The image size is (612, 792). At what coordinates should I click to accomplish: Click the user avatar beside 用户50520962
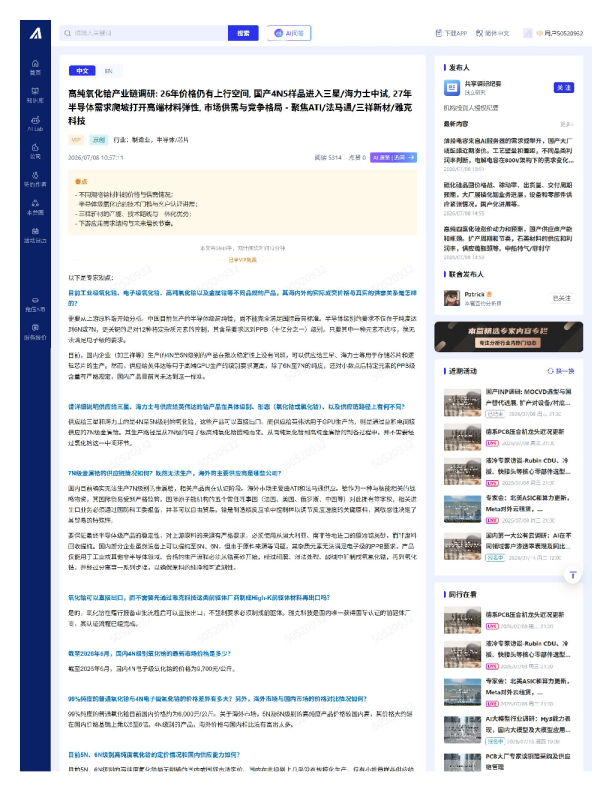point(528,33)
